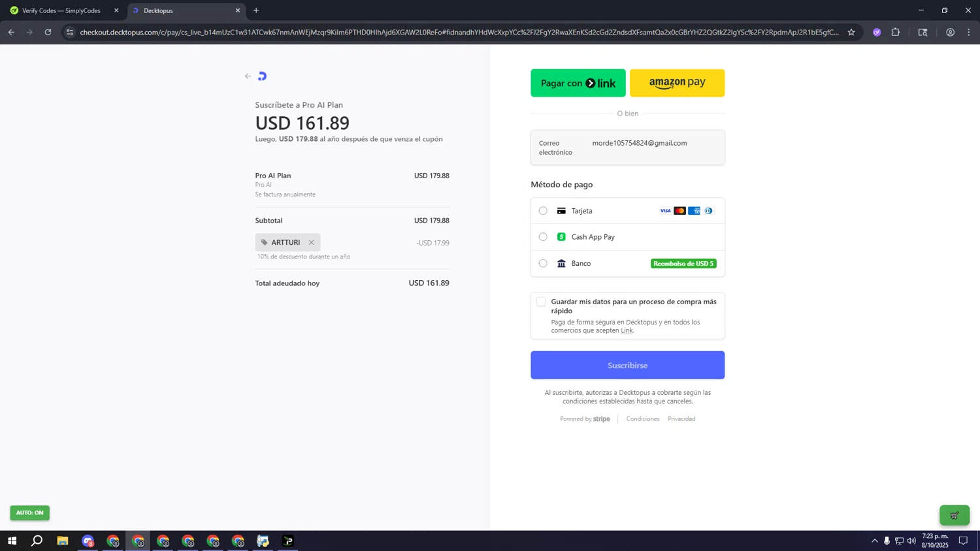Bookmark this page with star icon

point(851,32)
